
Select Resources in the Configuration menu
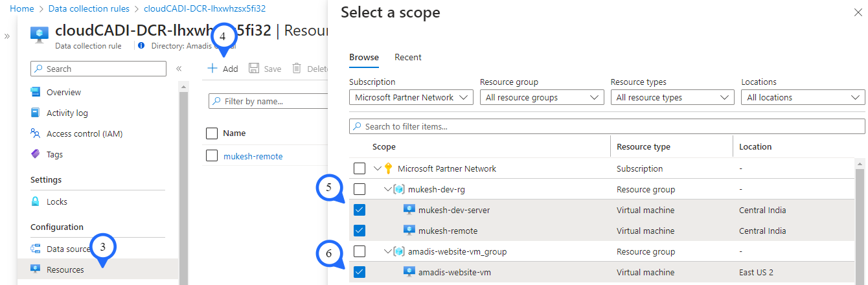click(x=65, y=269)
